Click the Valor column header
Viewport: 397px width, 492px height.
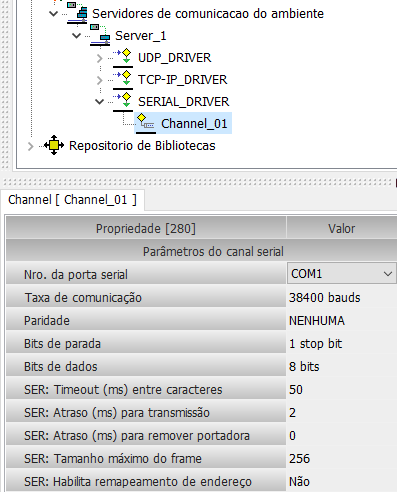(x=342, y=228)
